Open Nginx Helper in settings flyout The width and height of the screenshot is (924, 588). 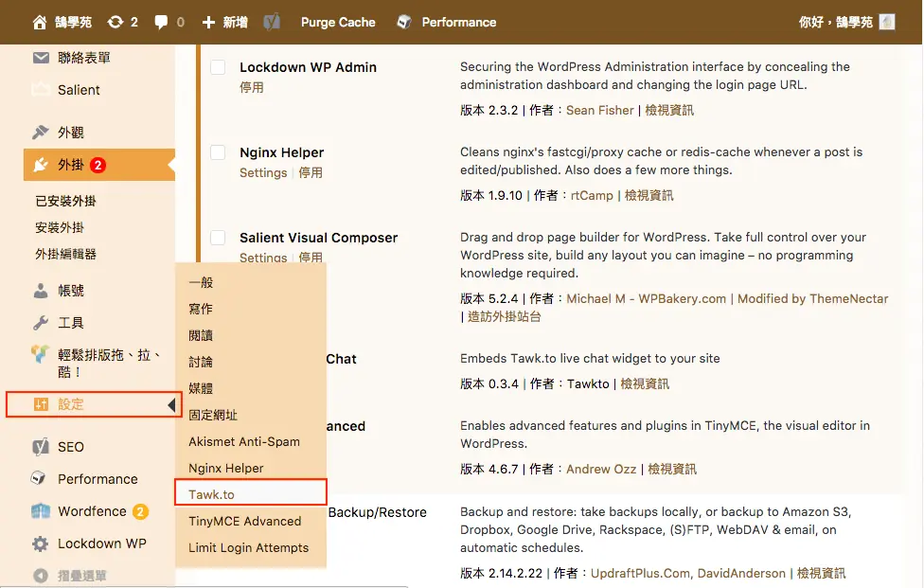225,468
